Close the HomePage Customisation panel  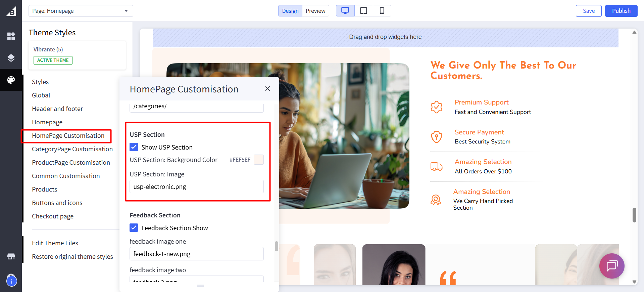[x=267, y=89]
